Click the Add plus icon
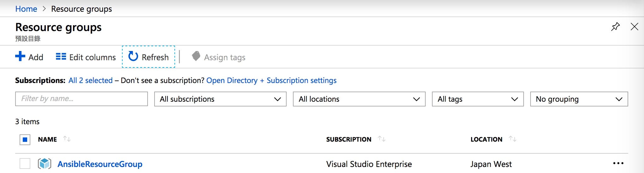The height and width of the screenshot is (173, 644). (x=20, y=56)
